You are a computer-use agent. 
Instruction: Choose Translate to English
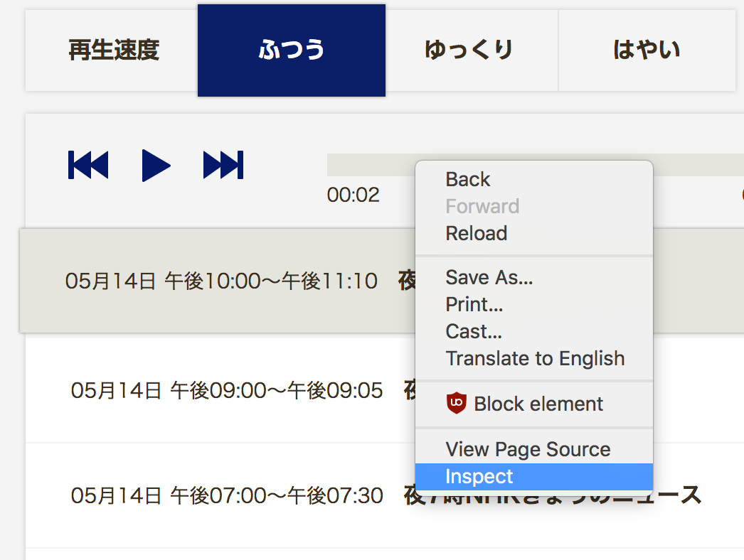tap(533, 358)
